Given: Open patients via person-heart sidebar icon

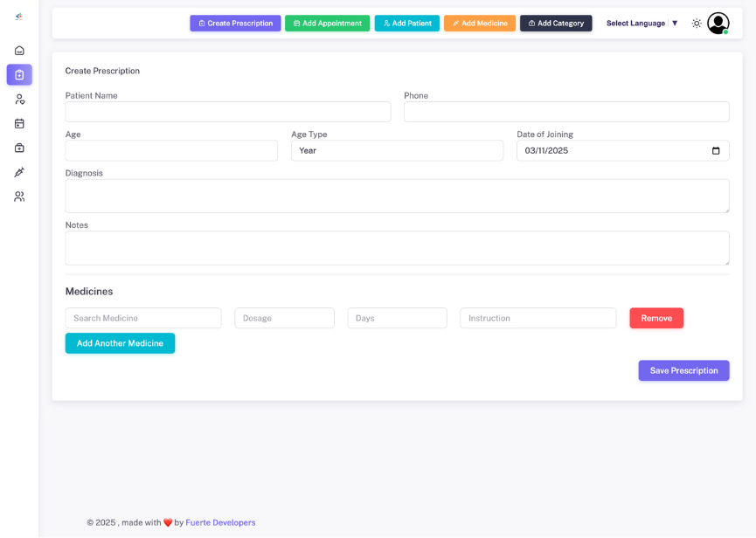Looking at the screenshot, I should tap(19, 100).
